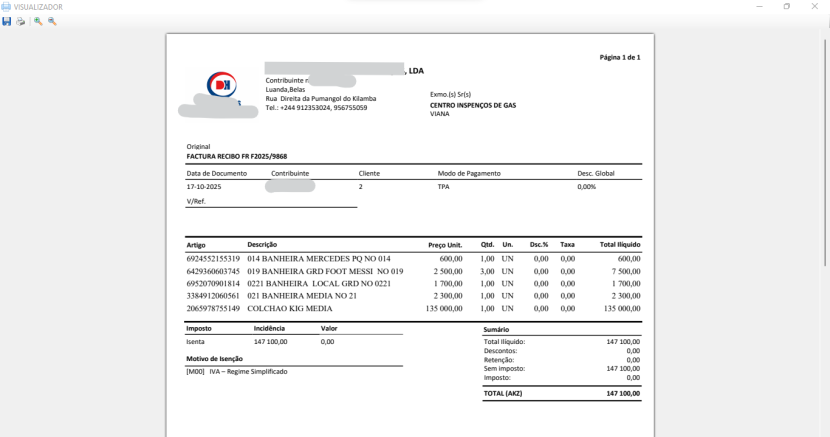Image resolution: width=830 pixels, height=437 pixels.
Task: Select the TPA payment mode value
Action: (x=444, y=187)
